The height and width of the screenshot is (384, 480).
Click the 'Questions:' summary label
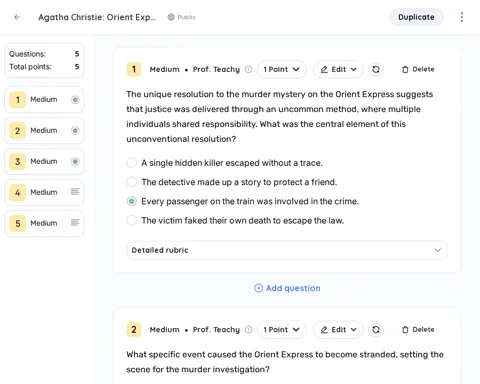(27, 54)
